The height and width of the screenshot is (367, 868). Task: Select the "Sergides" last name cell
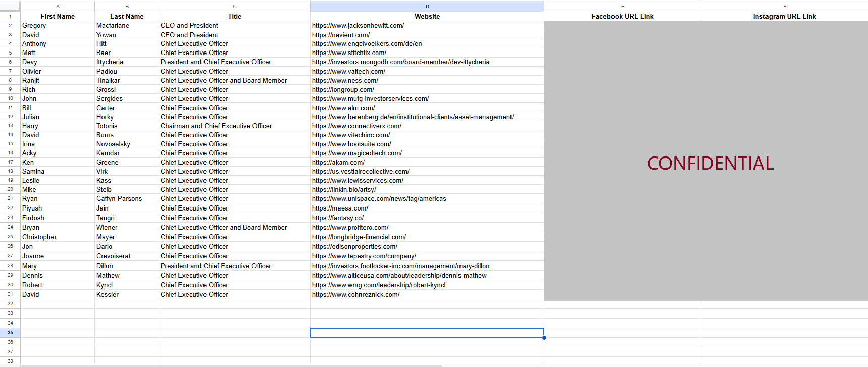point(127,98)
